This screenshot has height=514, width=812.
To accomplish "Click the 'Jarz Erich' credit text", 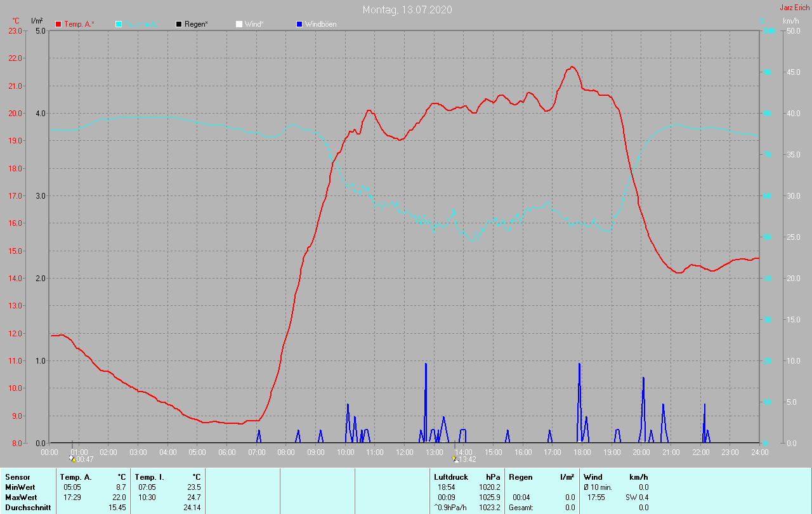I will [x=794, y=8].
